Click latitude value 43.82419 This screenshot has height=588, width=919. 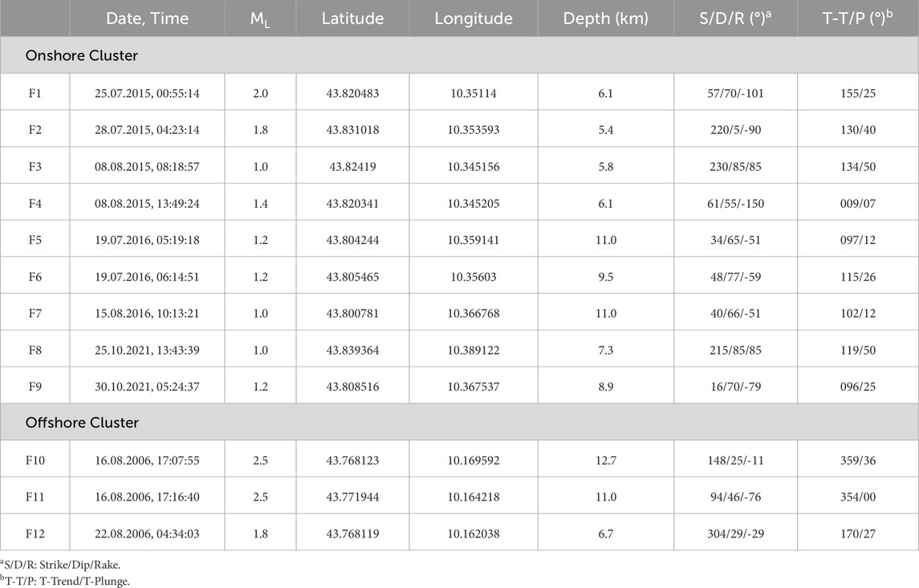click(x=352, y=167)
